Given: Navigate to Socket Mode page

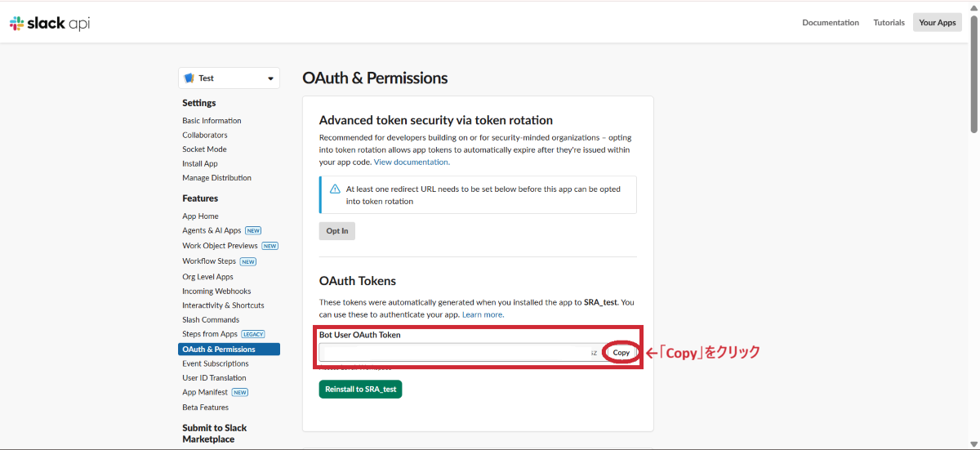Looking at the screenshot, I should [x=204, y=149].
